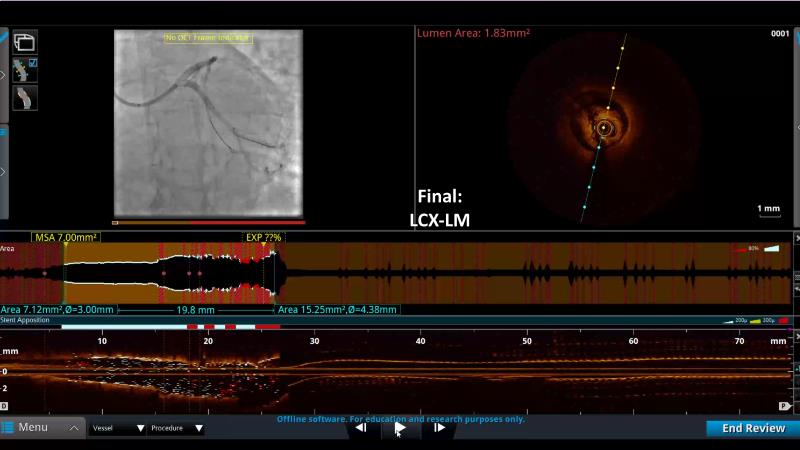800x450 pixels.
Task: Select the 3D vessel rendering icon
Action: pos(24,98)
